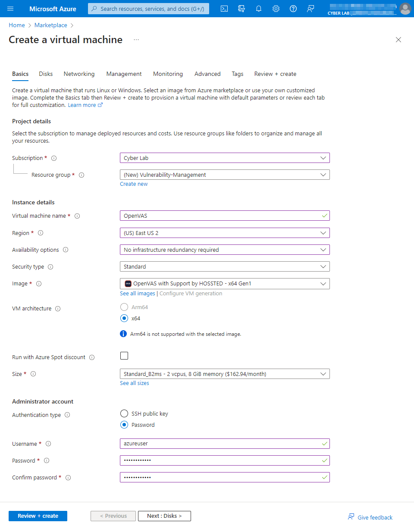The height and width of the screenshot is (532, 414).
Task: Show Image info icon
Action: [39, 284]
